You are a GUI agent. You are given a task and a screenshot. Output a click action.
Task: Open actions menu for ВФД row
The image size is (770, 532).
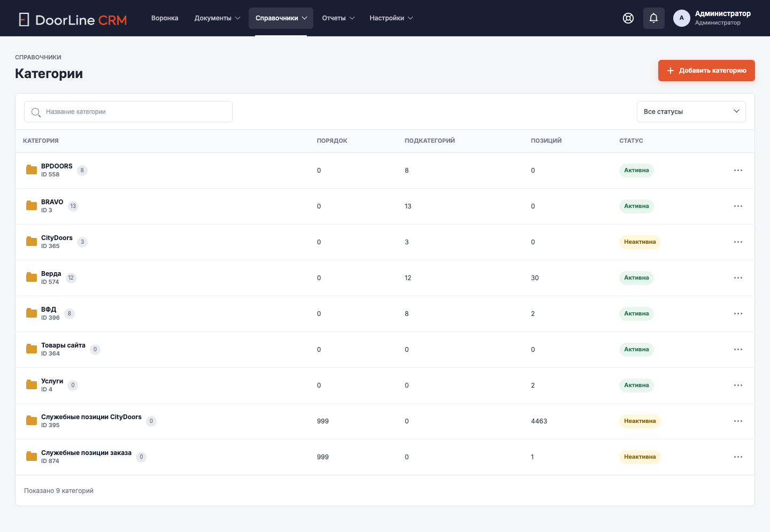pos(738,314)
